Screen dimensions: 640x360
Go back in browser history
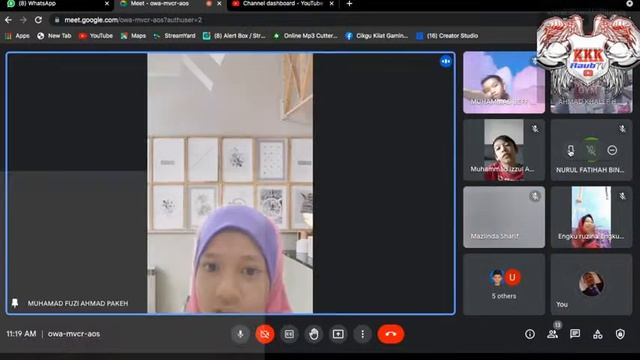pos(8,20)
